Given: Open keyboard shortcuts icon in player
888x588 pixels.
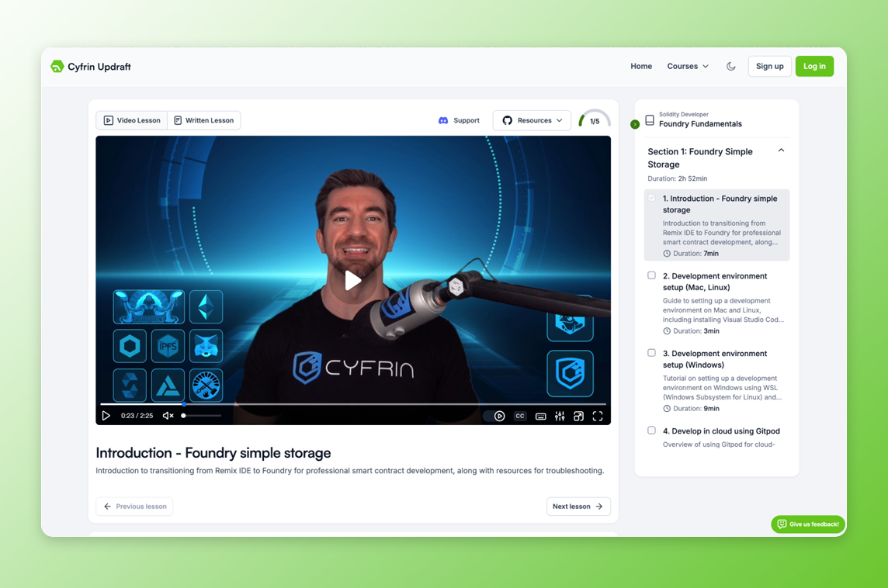Looking at the screenshot, I should tap(541, 417).
